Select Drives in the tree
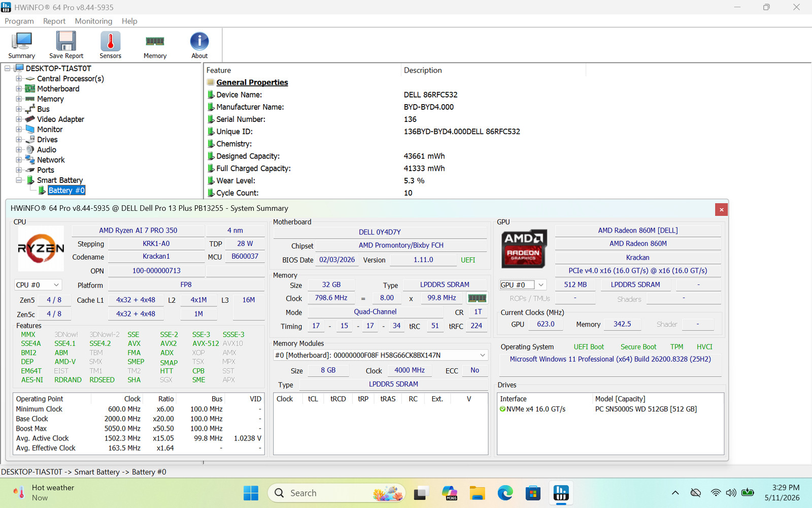This screenshot has height=508, width=812. (47, 140)
